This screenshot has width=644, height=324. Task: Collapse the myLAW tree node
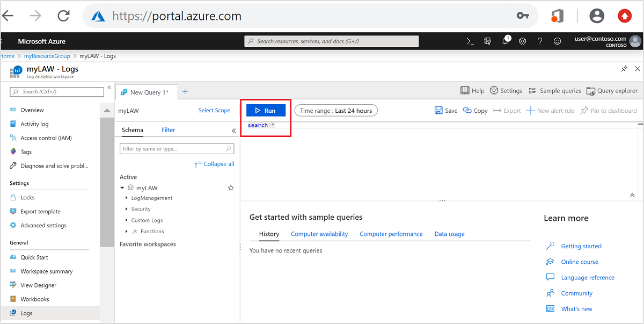[122, 188]
